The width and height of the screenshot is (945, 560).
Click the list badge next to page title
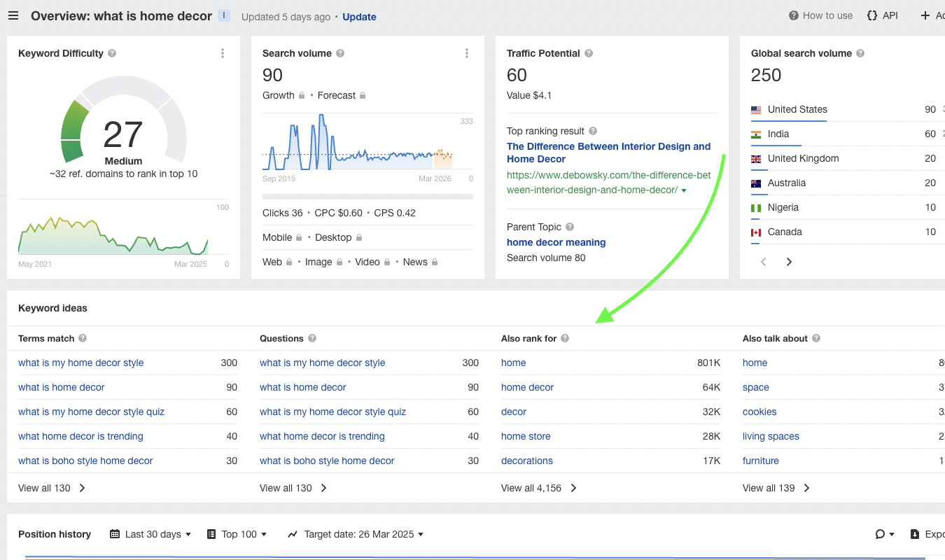[224, 15]
